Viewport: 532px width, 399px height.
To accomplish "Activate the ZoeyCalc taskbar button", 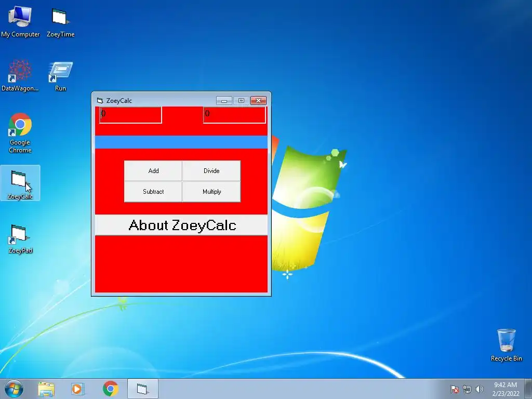I will pos(143,389).
